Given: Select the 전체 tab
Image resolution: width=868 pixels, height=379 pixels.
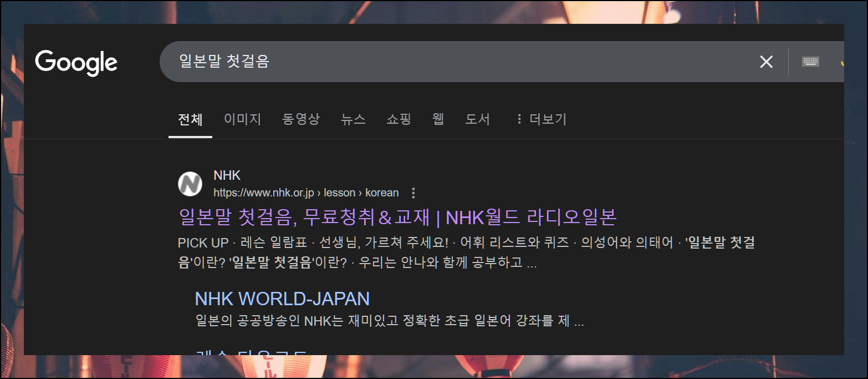Looking at the screenshot, I should coord(190,119).
